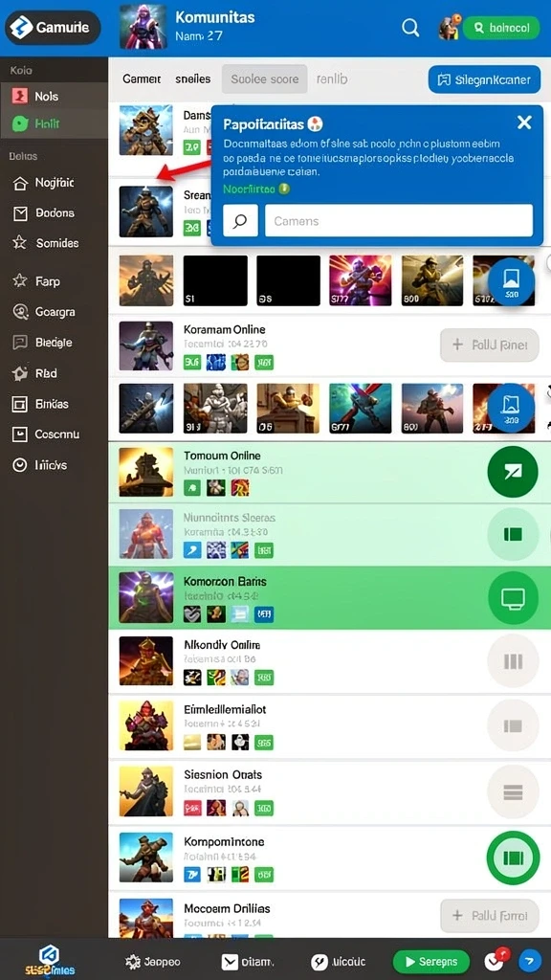Image resolution: width=551 pixels, height=980 pixels.
Task: Click PallJ Fanel button for Koramam Online
Action: coord(489,345)
